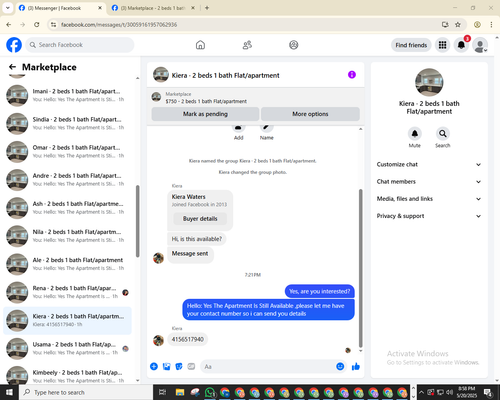Open the emoji picker in message box
The height and width of the screenshot is (400, 500).
(340, 367)
